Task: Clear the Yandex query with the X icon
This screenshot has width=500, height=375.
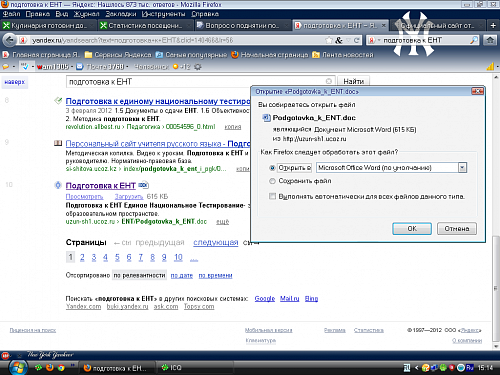Action: 329,81
